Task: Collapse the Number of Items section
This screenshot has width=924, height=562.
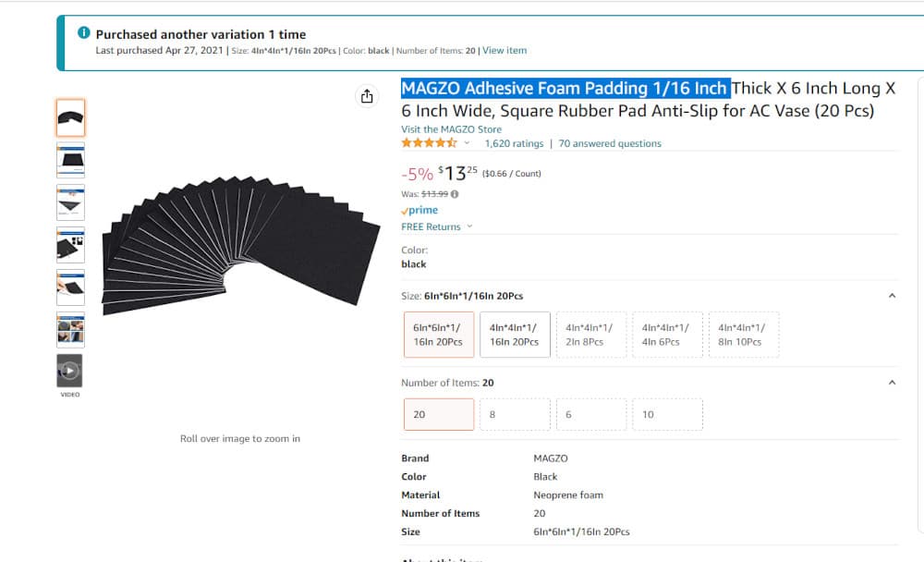Action: (x=893, y=383)
